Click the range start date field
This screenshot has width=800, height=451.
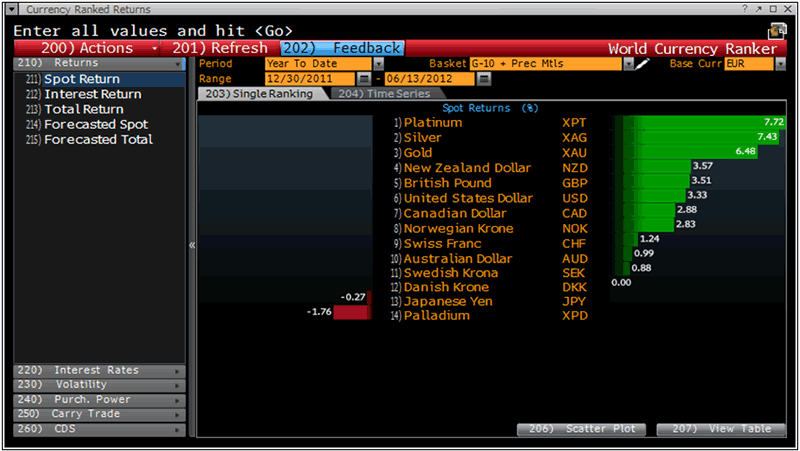point(310,79)
